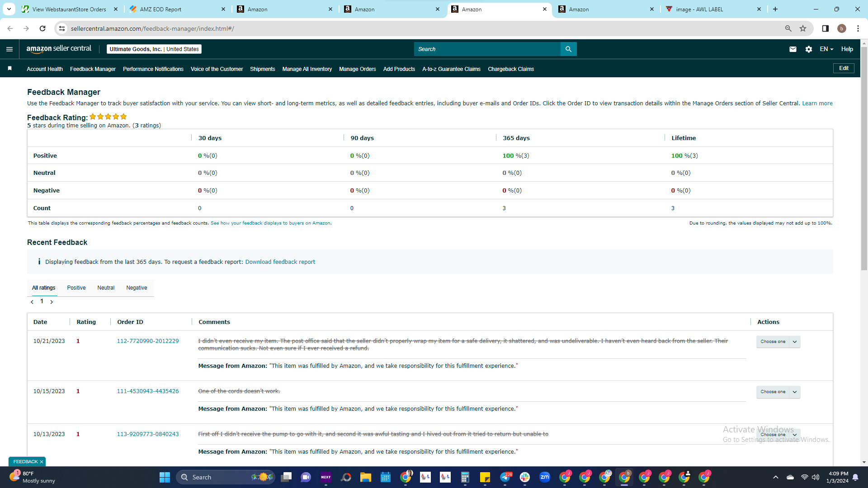Go to next feedback page arrow
The height and width of the screenshot is (488, 868).
pos(52,302)
